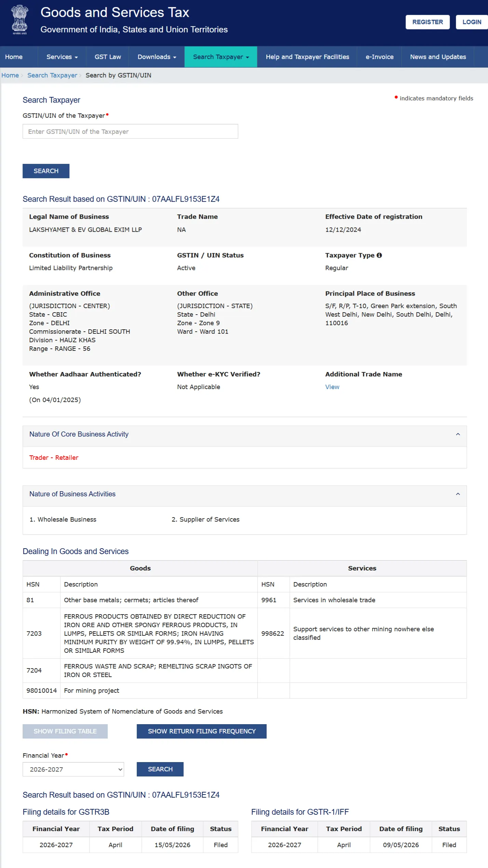Screen dimensions: 488x868
Task: Open News and Updates
Action: point(438,57)
